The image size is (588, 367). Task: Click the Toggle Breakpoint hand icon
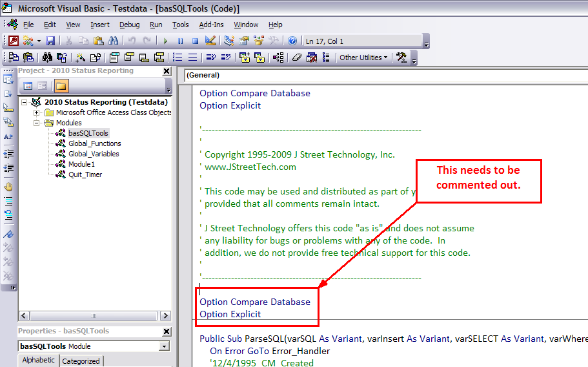coord(8,187)
